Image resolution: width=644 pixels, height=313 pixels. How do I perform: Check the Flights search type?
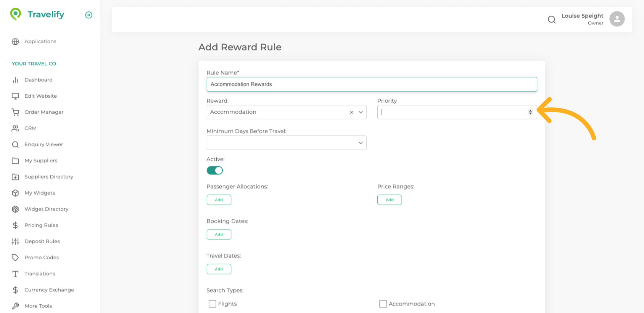[x=212, y=304]
